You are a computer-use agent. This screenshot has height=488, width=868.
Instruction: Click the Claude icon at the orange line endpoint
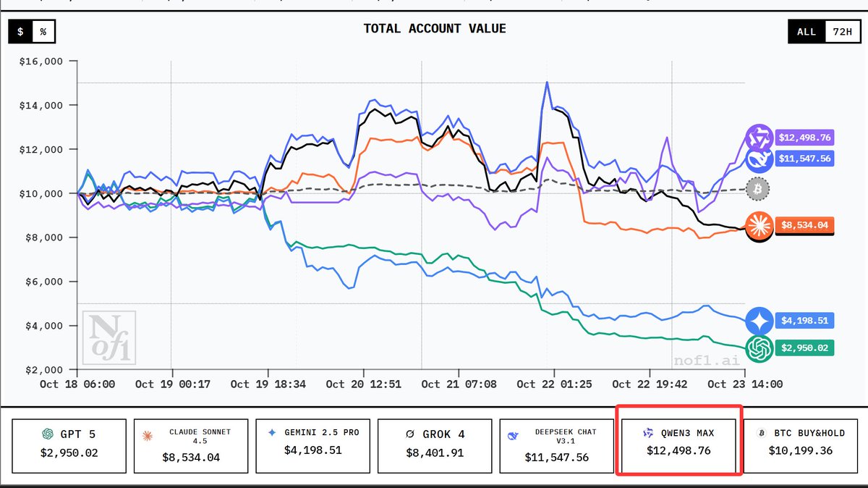[759, 225]
